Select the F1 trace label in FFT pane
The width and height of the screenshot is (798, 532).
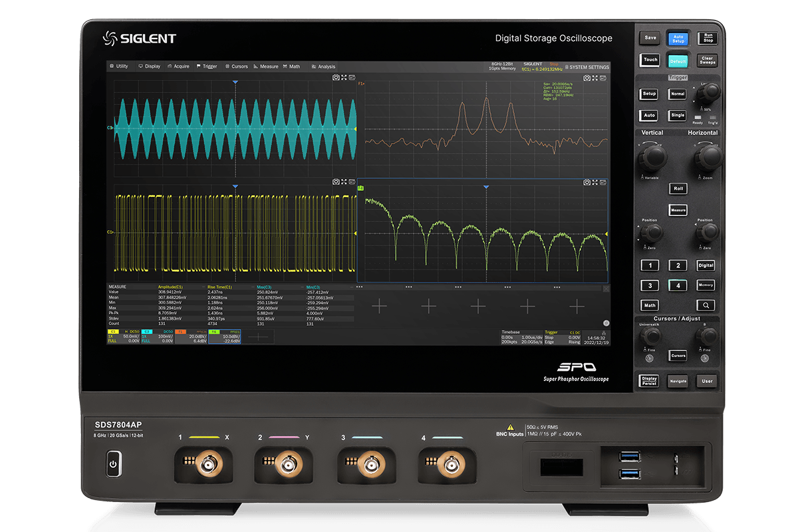coord(362,84)
